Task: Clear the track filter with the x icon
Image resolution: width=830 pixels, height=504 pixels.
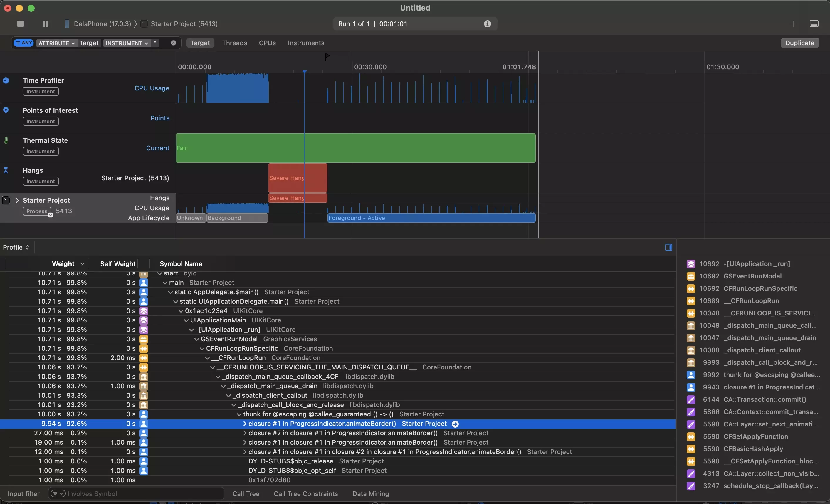Action: tap(174, 43)
